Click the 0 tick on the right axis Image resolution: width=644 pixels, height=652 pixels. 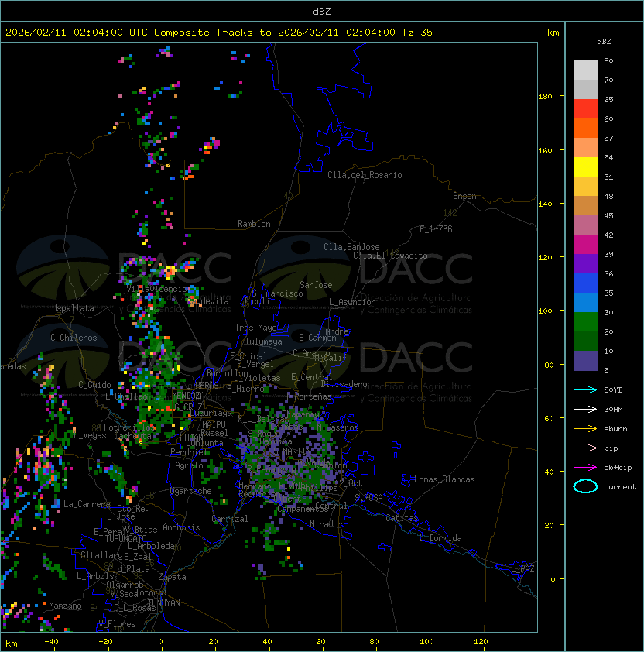pos(553,580)
